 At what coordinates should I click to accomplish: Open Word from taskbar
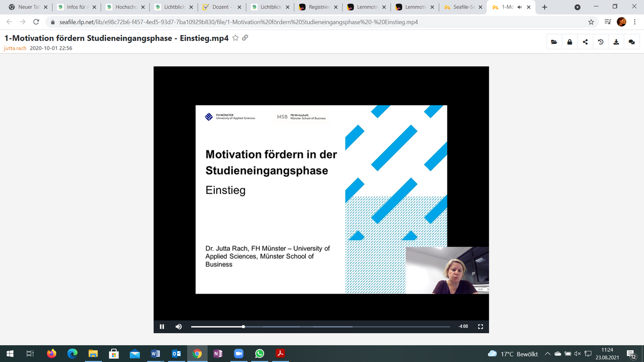coord(156,354)
